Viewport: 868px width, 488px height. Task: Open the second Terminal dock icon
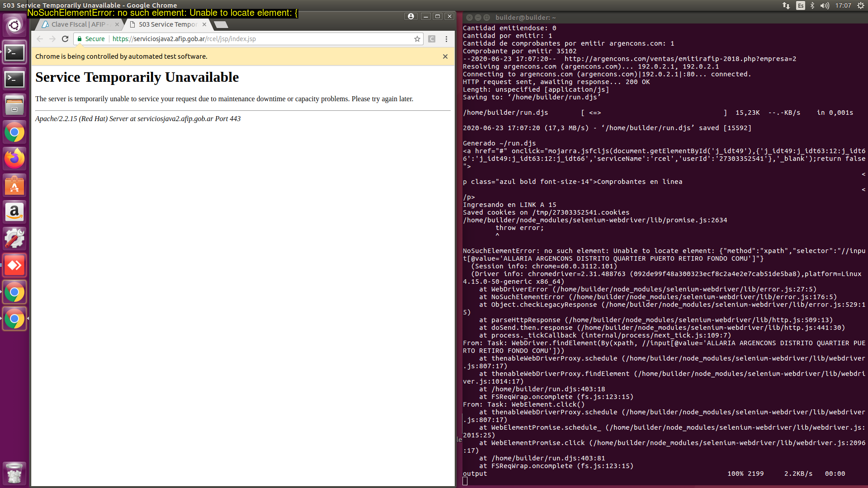point(14,79)
